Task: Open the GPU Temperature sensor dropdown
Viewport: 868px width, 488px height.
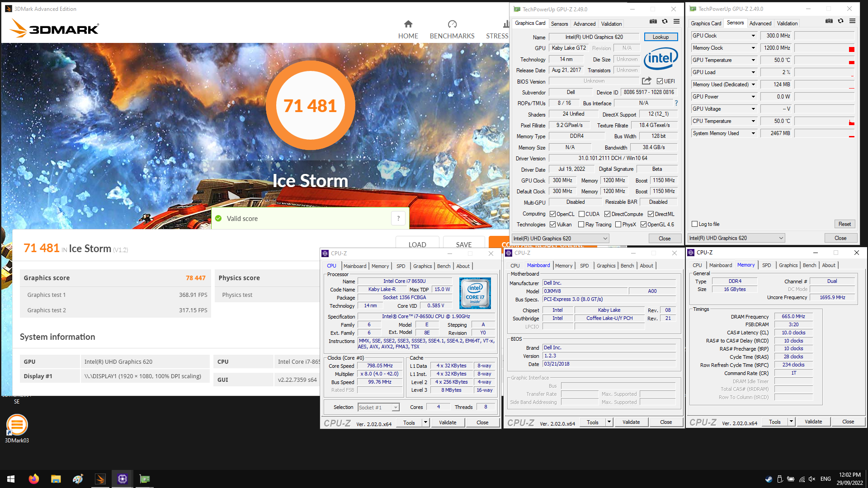Action: 753,60
